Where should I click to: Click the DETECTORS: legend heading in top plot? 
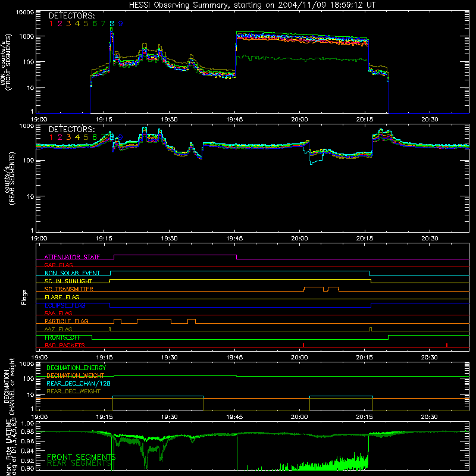(x=71, y=15)
